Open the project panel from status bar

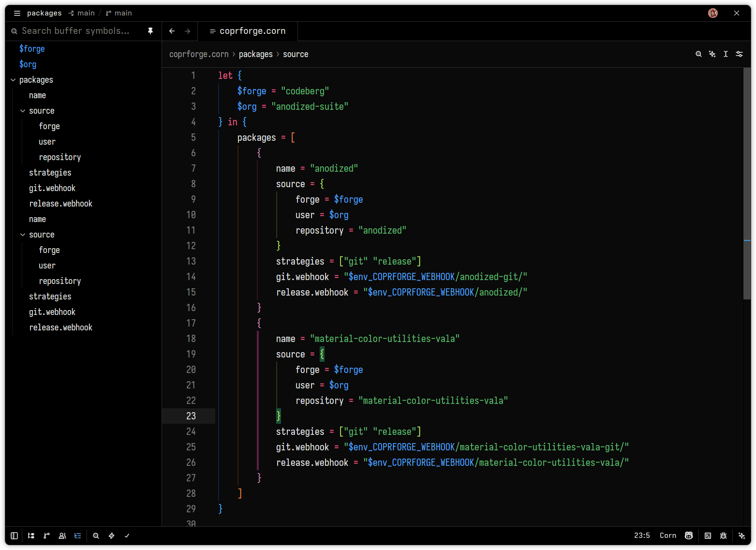[31, 535]
